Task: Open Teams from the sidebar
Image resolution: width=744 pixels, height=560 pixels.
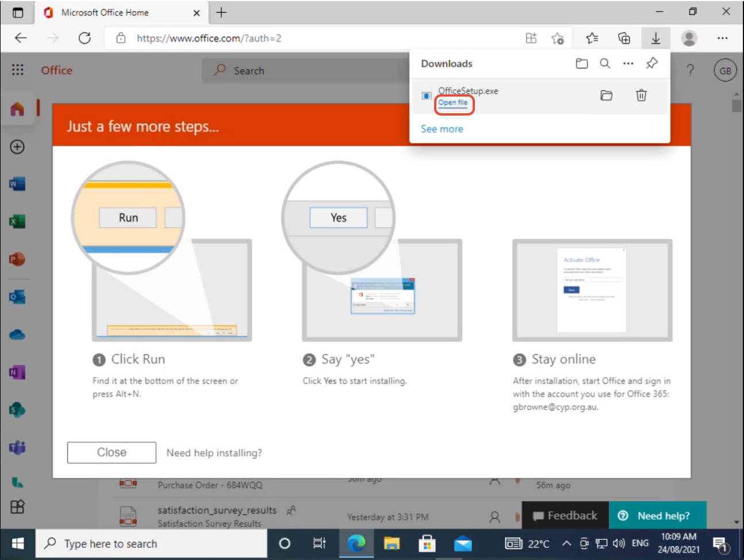Action: tap(17, 447)
